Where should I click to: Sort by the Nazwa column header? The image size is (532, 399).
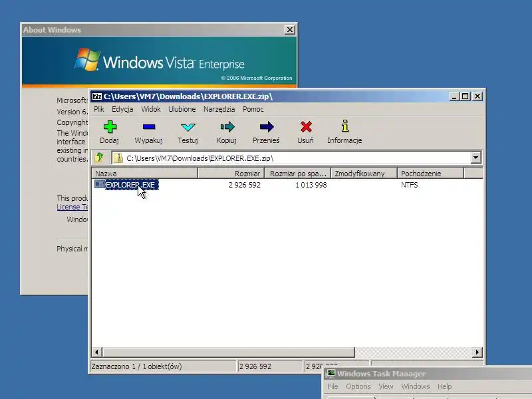(x=145, y=174)
